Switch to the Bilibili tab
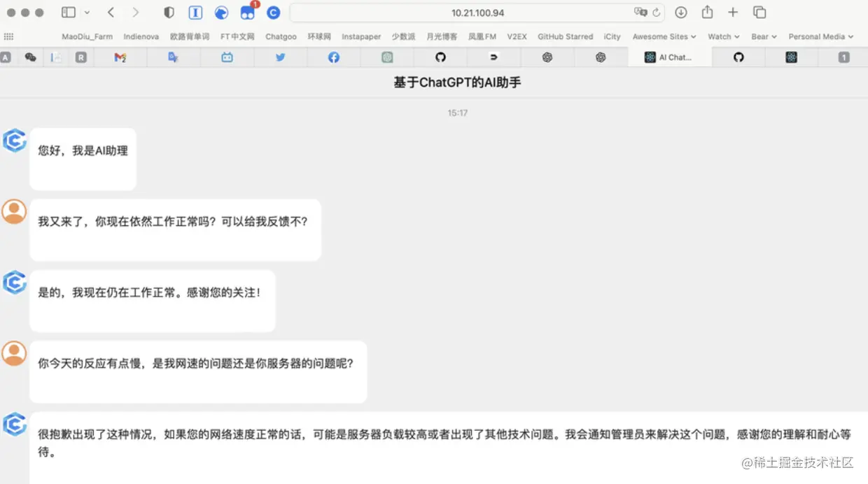The image size is (868, 484). pos(227,57)
